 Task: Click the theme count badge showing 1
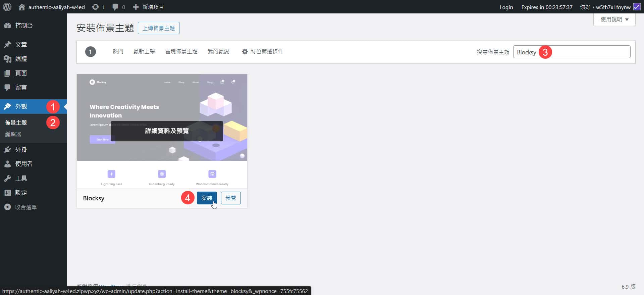pyautogui.click(x=91, y=52)
